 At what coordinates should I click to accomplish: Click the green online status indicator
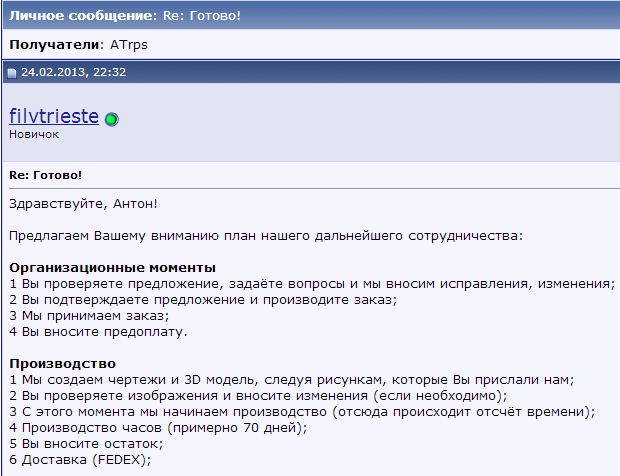click(x=112, y=119)
